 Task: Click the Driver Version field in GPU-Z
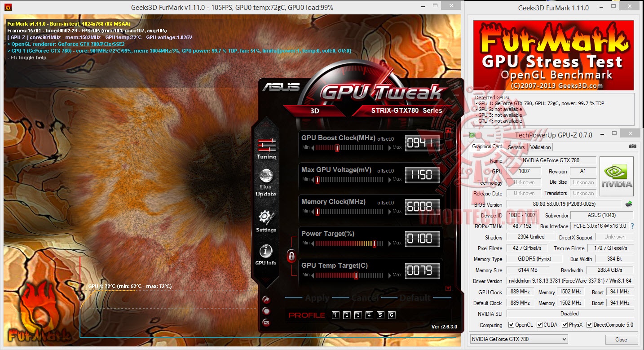tap(570, 281)
